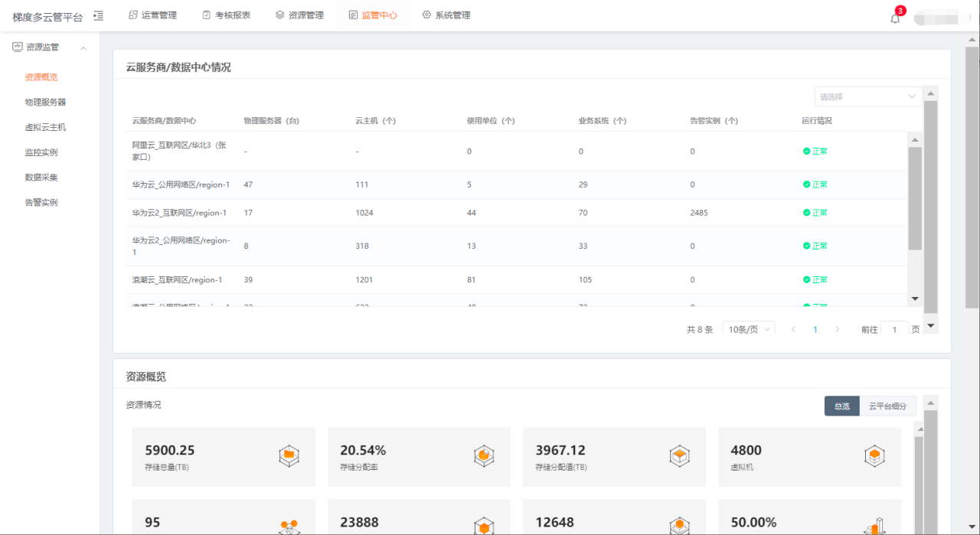Click the 前往 page number input

coord(894,329)
